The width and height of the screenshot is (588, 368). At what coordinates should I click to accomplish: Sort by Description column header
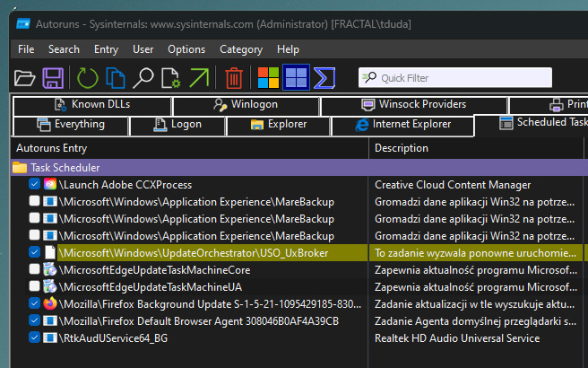[476, 148]
